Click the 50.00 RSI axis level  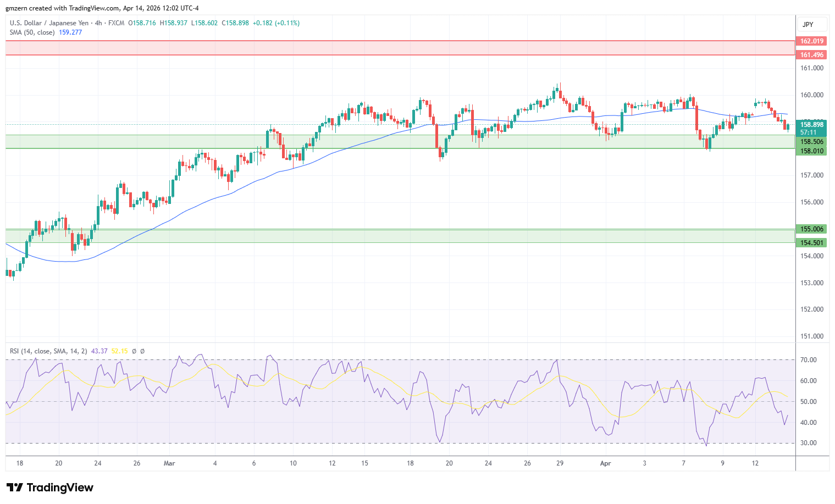(808, 402)
